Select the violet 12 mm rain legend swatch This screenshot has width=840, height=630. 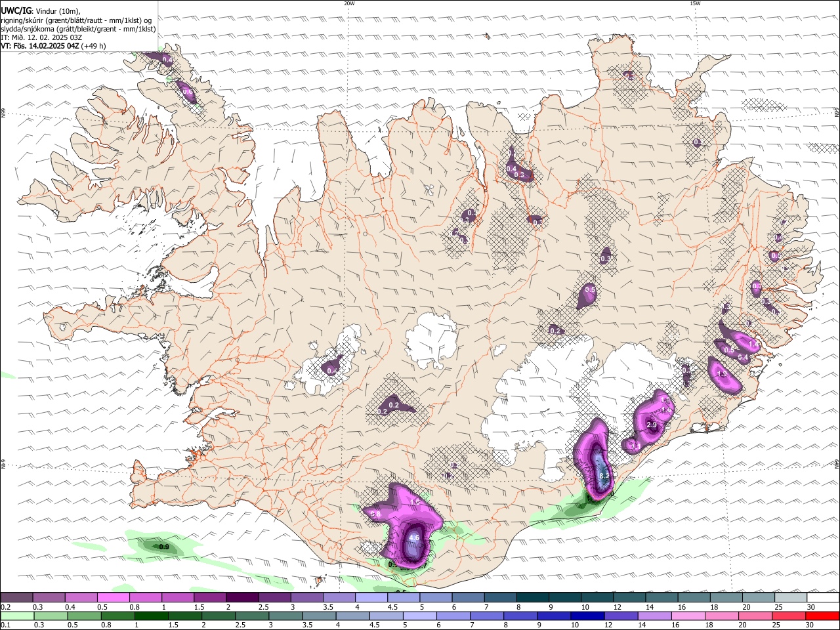(x=621, y=616)
